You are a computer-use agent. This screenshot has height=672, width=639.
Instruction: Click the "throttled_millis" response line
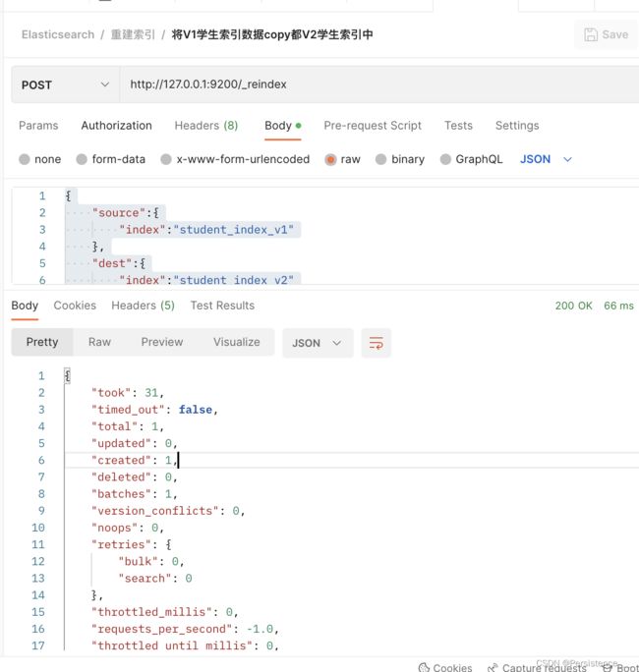(165, 612)
